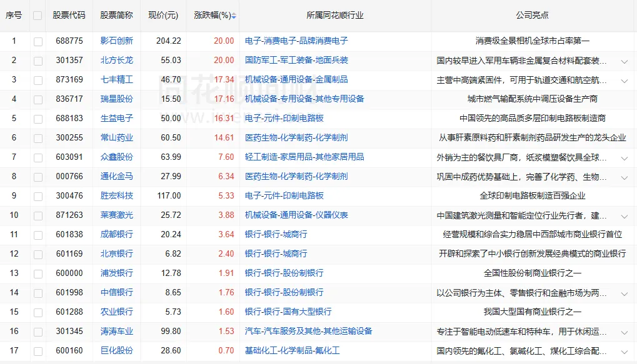Check the 胜宏科技 row checkbox
Viewport: 637px width, 364px height.
click(38, 197)
